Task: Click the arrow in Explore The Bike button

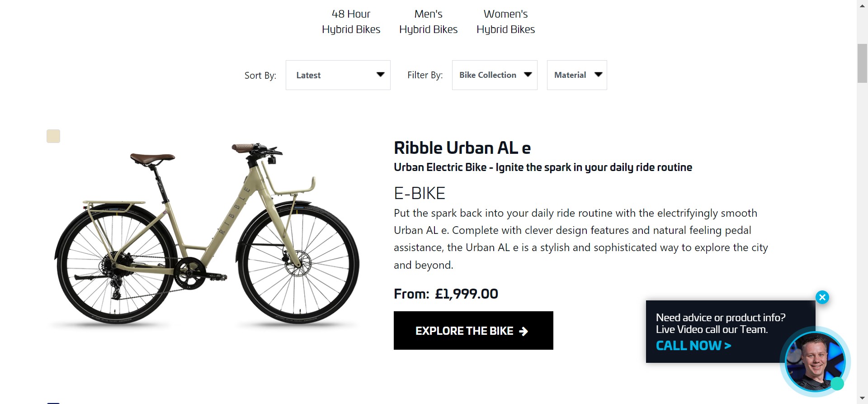Action: [524, 331]
